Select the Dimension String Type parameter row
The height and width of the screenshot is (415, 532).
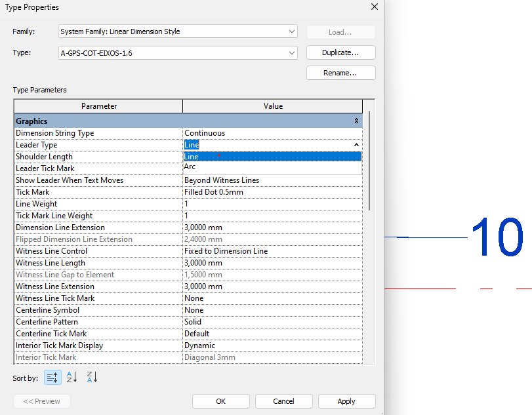(98, 133)
